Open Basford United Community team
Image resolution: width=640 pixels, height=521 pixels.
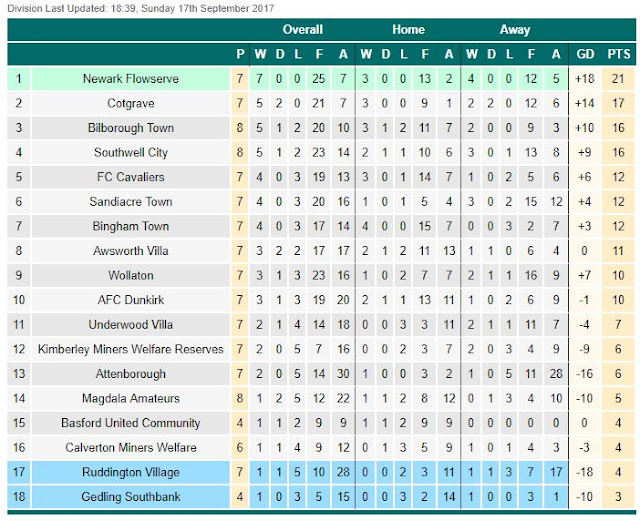pos(130,423)
